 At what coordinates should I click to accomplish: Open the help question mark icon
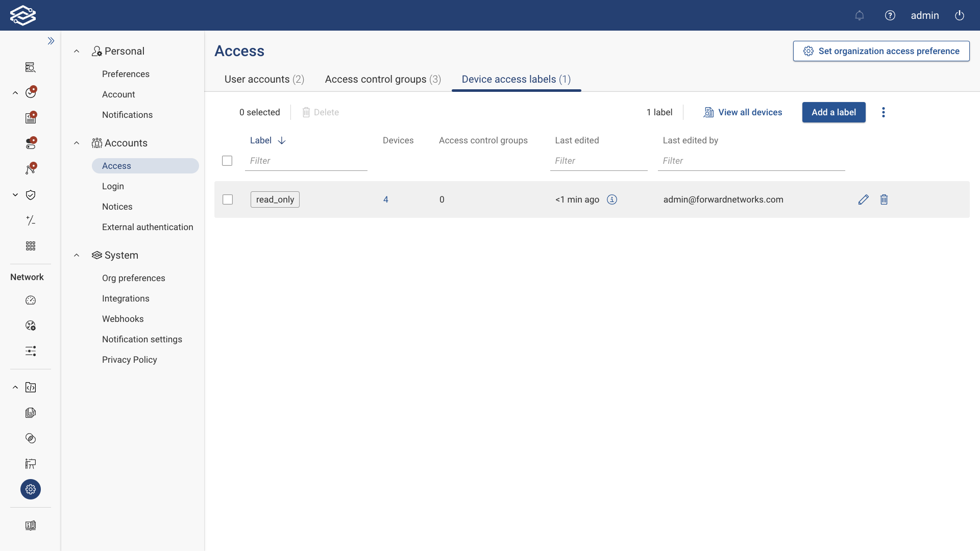point(890,15)
